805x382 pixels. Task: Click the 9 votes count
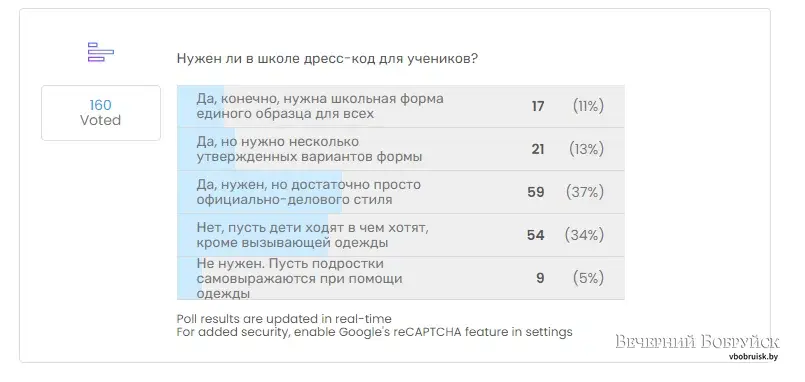(x=540, y=278)
